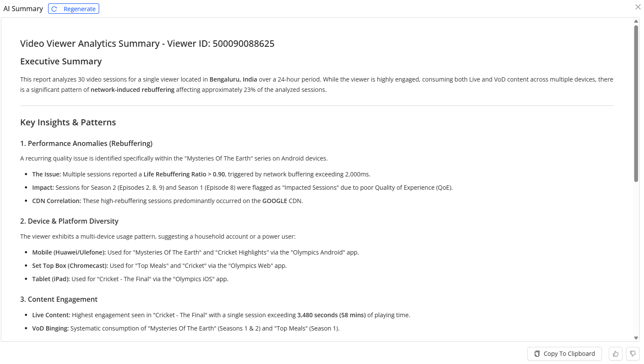
Task: Click the thumbs up feedback icon
Action: (616, 354)
